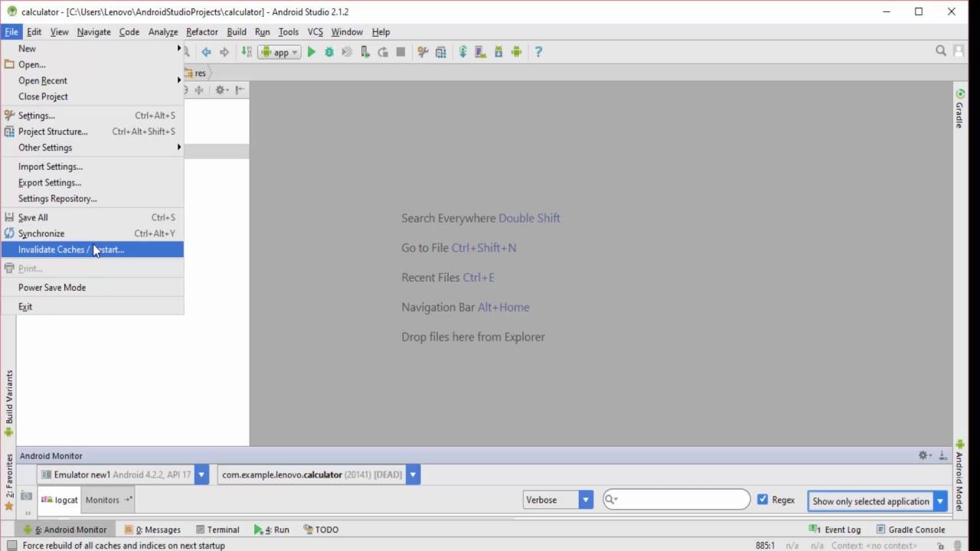Choose Exit from File menu
This screenshot has height=551, width=980.
pyautogui.click(x=92, y=307)
